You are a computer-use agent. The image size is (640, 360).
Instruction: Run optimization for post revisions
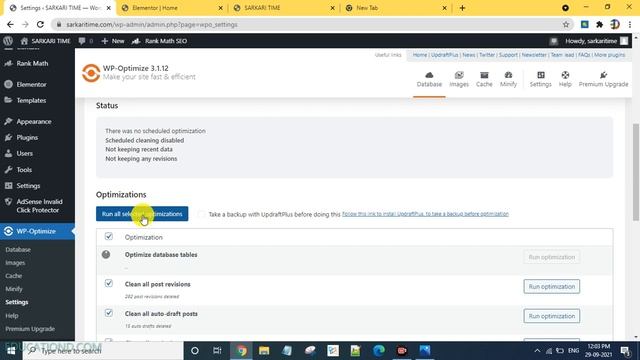click(551, 287)
